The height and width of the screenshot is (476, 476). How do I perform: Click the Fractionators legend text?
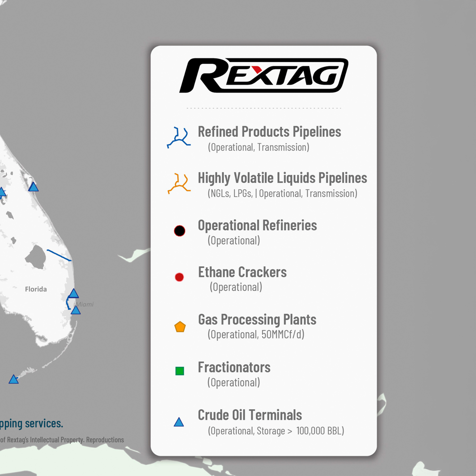click(x=234, y=367)
